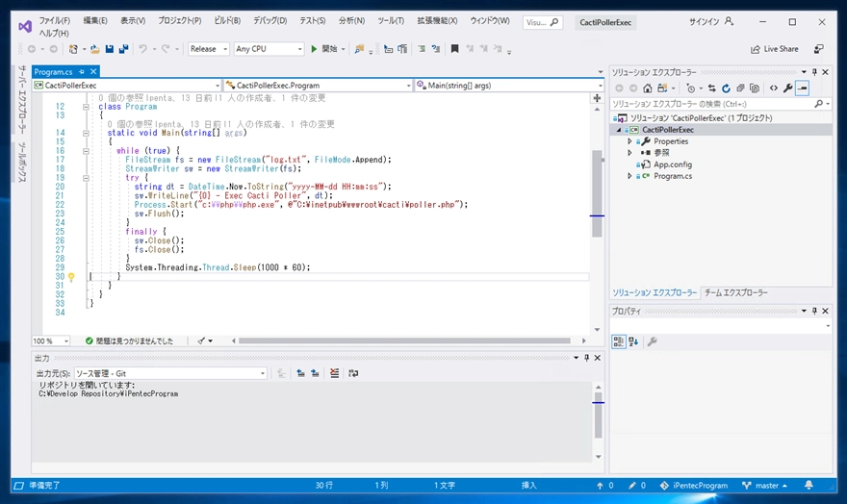Screen dimensions: 847x504
Task: Click the Live Share button
Action: 775,49
